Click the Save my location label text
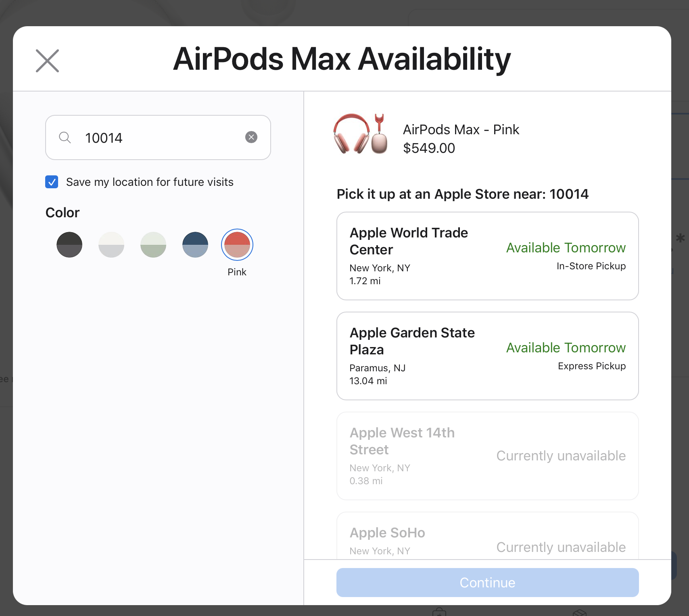The image size is (689, 616). coord(150,182)
